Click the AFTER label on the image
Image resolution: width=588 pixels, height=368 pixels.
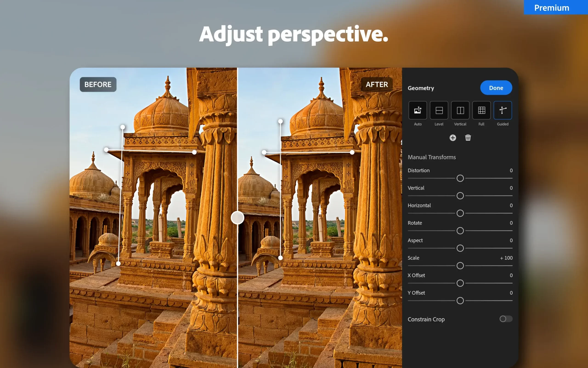pos(377,85)
